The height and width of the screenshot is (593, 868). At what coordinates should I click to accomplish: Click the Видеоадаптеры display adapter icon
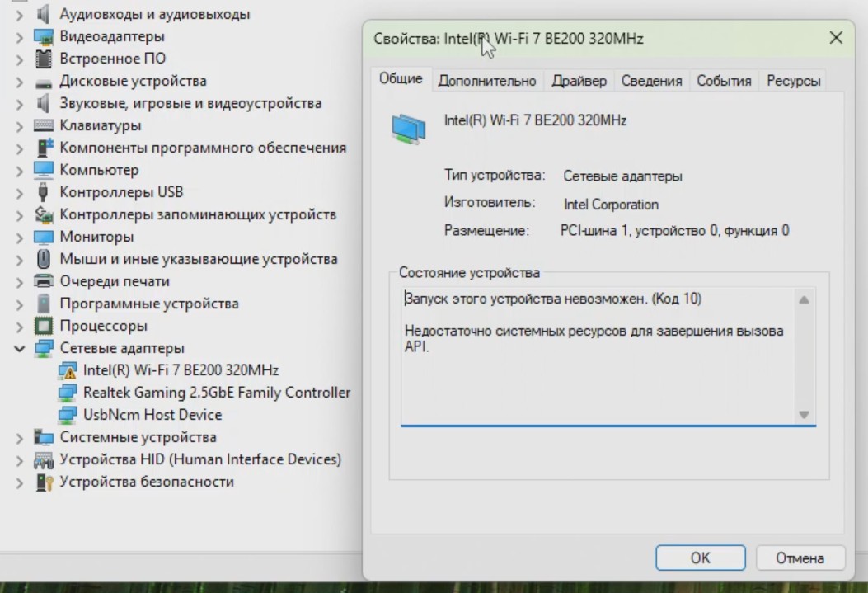tap(43, 36)
